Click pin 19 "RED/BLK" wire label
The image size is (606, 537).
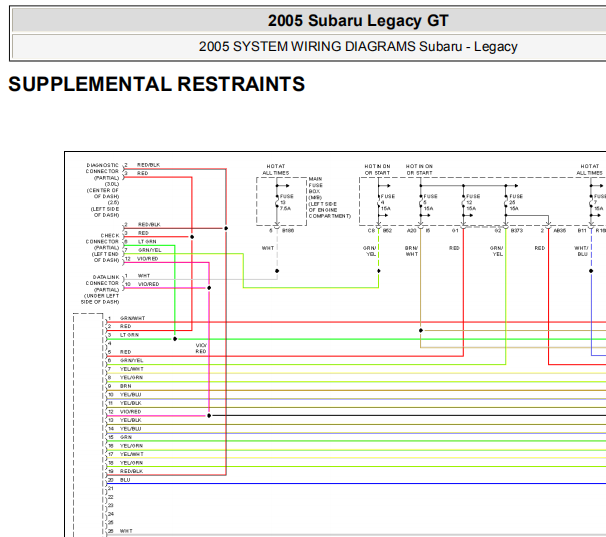131,471
